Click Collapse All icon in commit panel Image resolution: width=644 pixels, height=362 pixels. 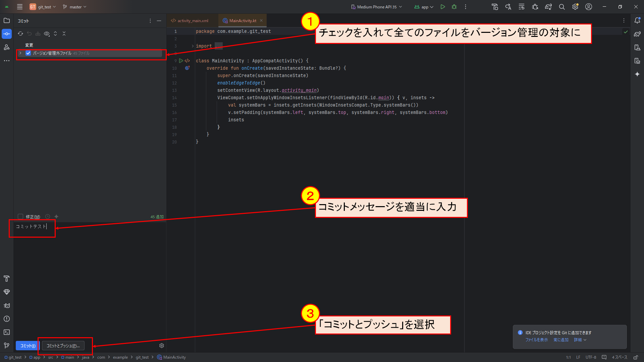click(x=64, y=34)
